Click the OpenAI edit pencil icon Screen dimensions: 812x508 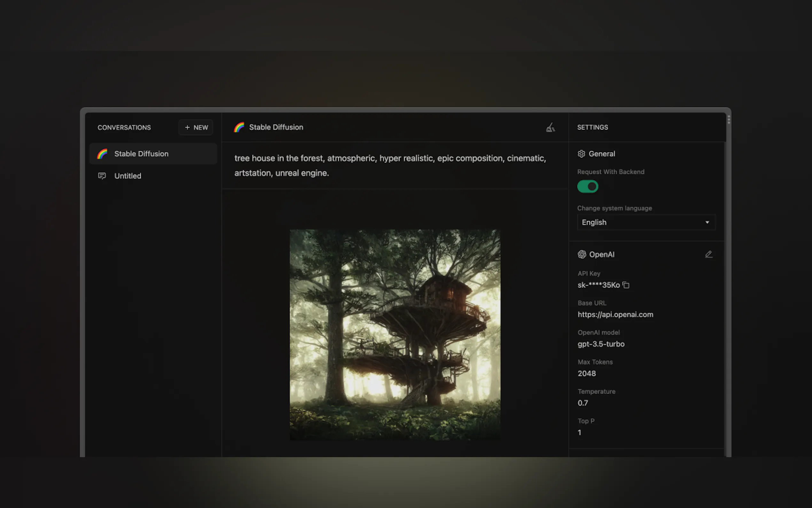tap(708, 254)
